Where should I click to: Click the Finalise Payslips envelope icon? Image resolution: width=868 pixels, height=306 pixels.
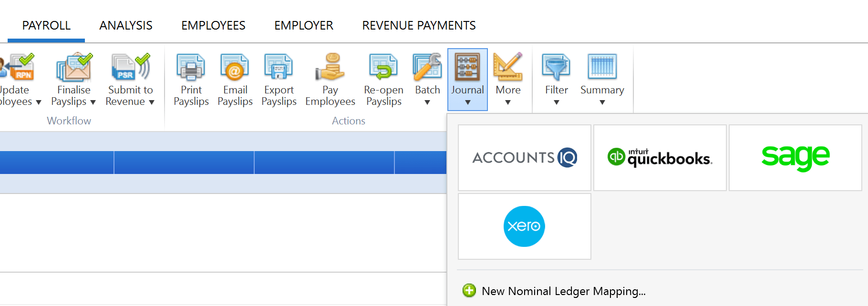pos(74,67)
